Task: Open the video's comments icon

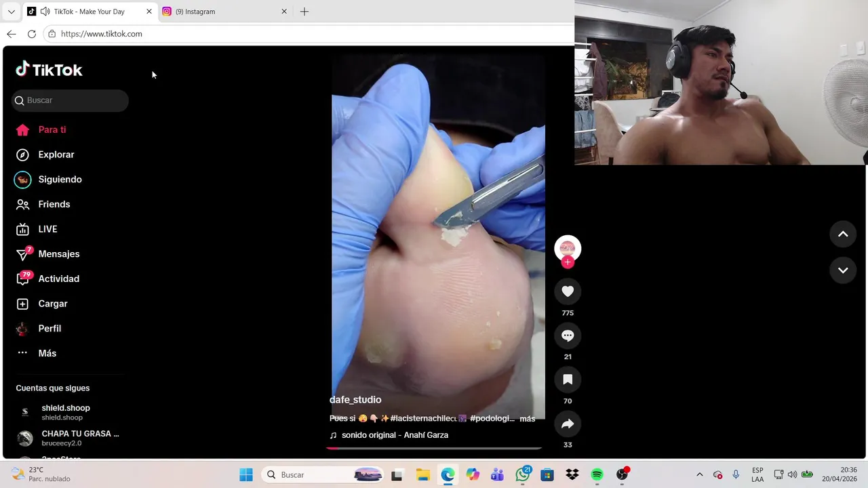Action: point(568,335)
